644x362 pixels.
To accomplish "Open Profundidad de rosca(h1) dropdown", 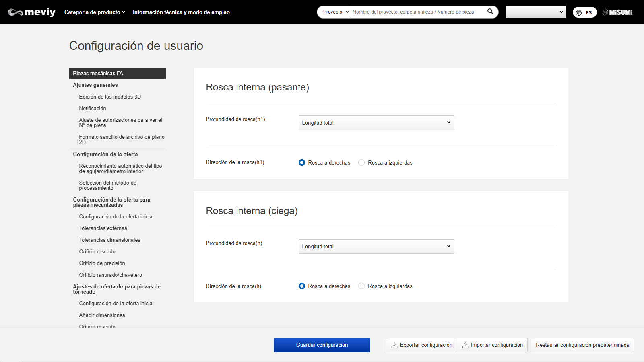I will 376,123.
